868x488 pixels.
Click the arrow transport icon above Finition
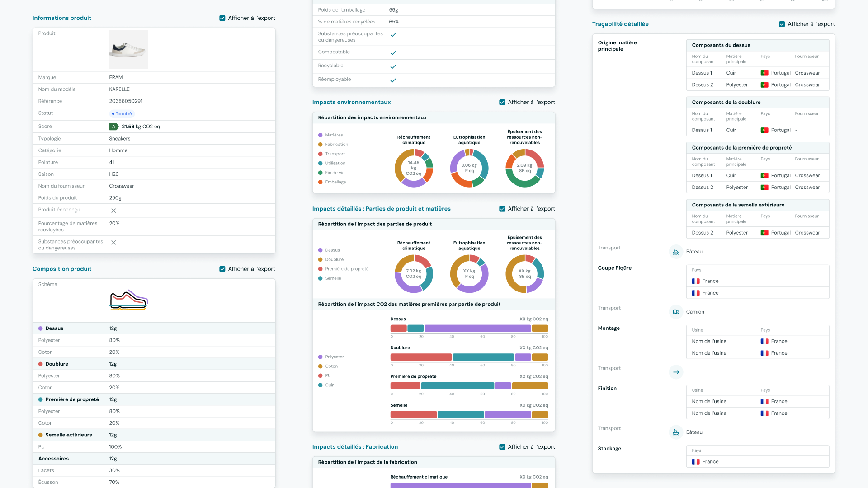[x=676, y=372]
